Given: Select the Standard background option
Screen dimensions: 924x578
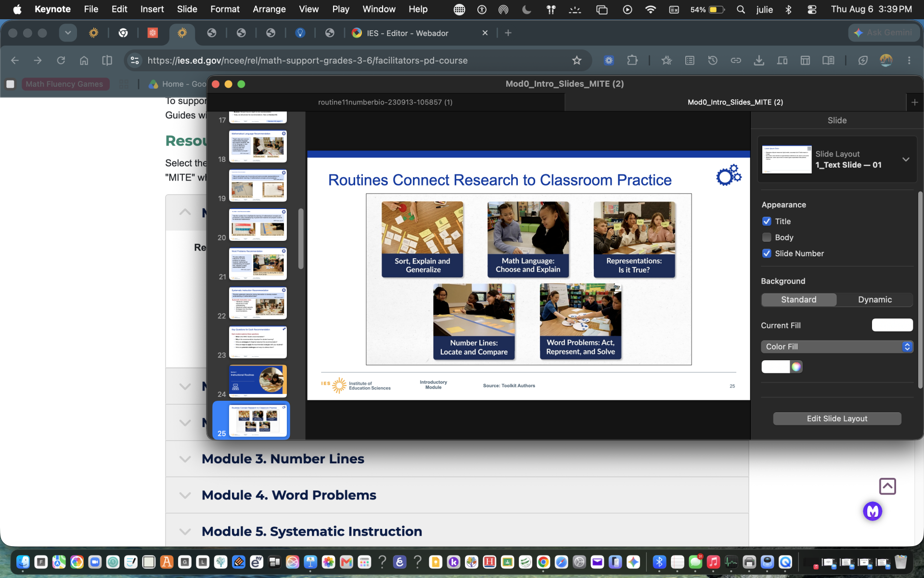Looking at the screenshot, I should (x=798, y=300).
